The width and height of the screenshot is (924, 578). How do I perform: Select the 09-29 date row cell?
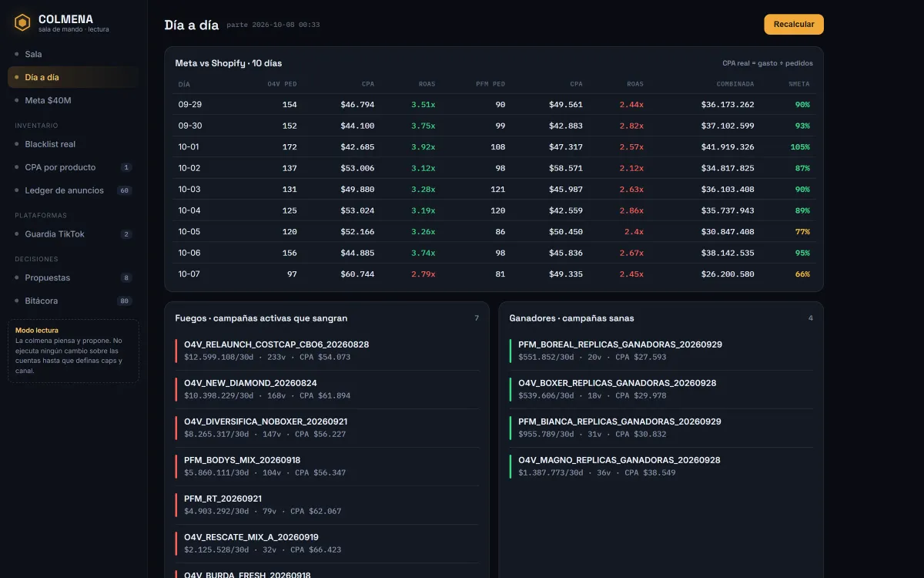click(x=190, y=105)
